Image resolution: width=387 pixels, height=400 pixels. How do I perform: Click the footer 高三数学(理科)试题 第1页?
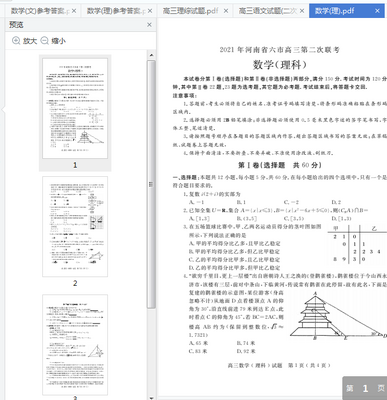[279, 365]
